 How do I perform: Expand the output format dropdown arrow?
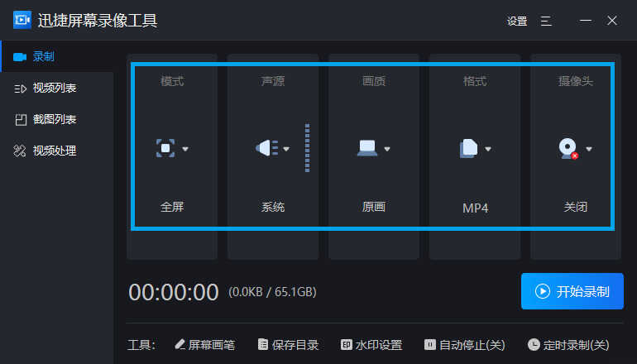point(488,150)
